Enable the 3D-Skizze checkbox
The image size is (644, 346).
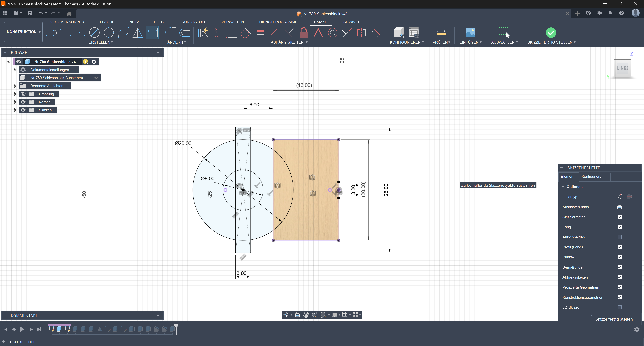pos(619,308)
